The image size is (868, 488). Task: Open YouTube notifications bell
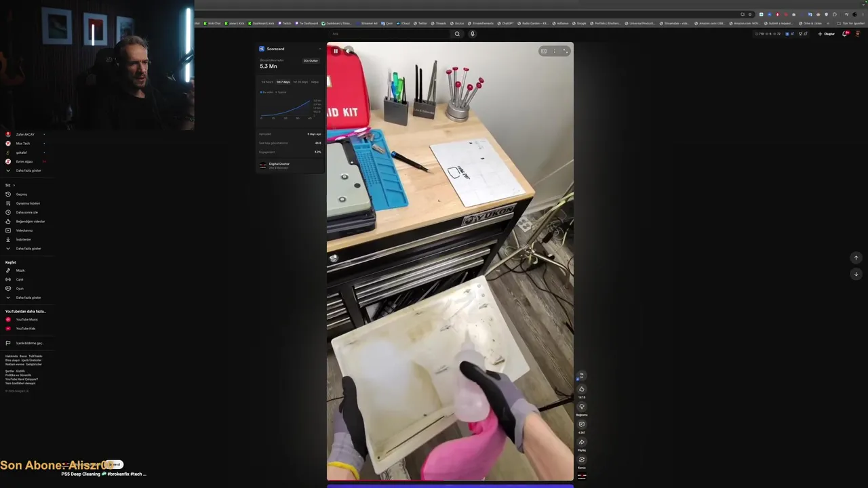click(x=845, y=34)
